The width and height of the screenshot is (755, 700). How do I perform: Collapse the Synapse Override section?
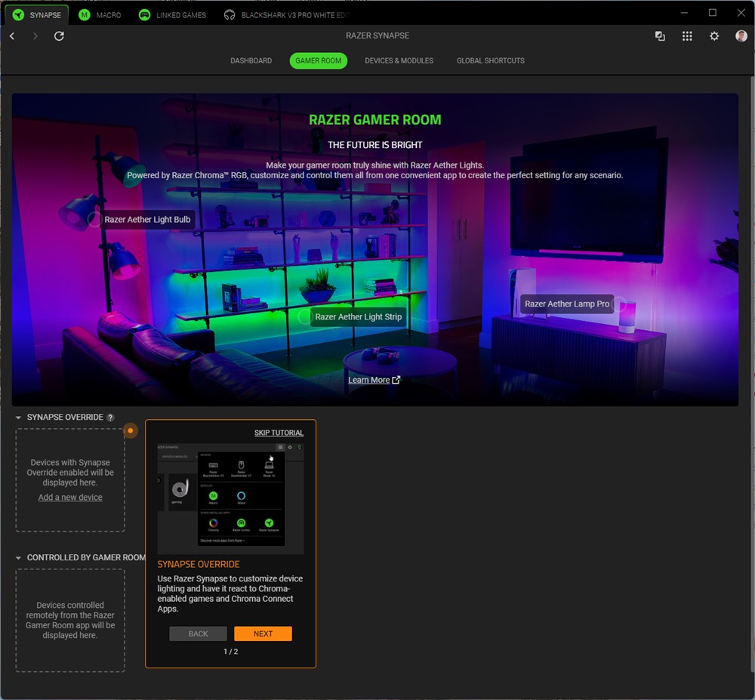(19, 418)
